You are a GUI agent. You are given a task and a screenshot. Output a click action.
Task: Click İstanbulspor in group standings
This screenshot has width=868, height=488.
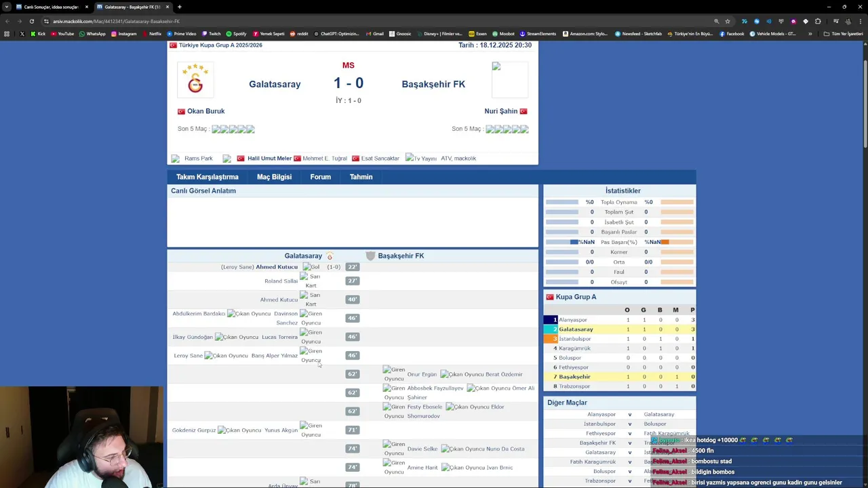click(574, 339)
